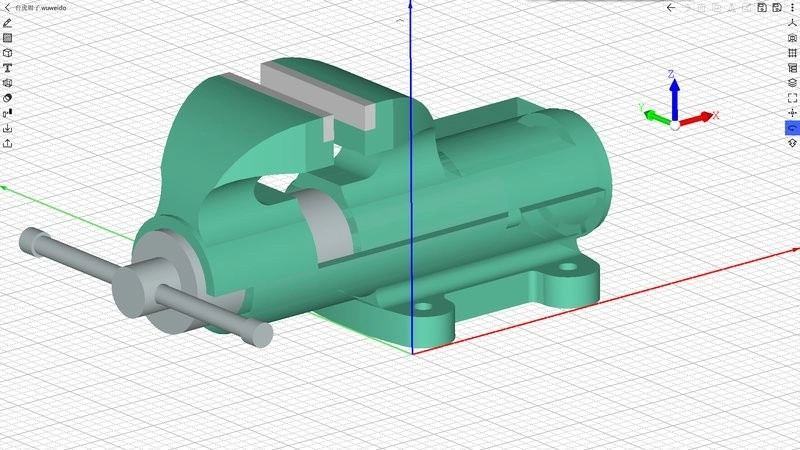Click the export share icon

(8, 143)
